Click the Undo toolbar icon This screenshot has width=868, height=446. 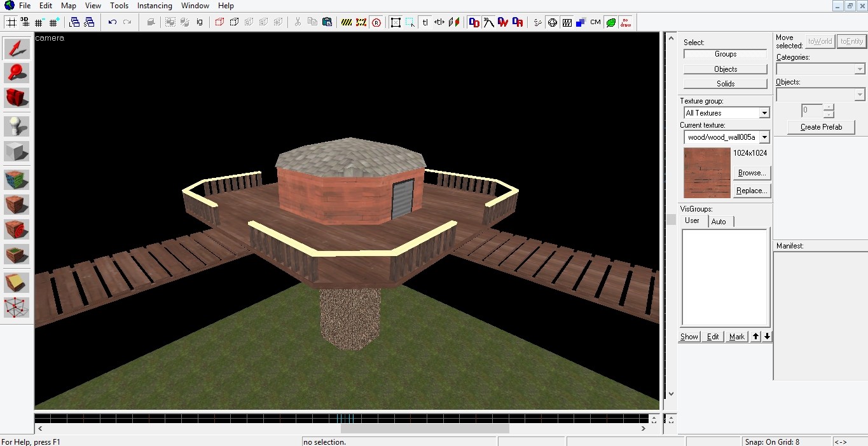tap(111, 22)
